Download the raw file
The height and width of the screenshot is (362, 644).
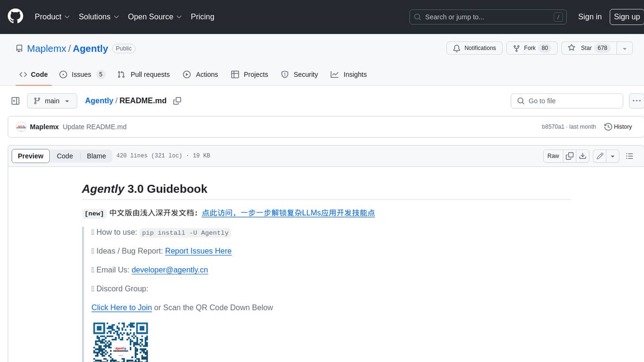583,156
